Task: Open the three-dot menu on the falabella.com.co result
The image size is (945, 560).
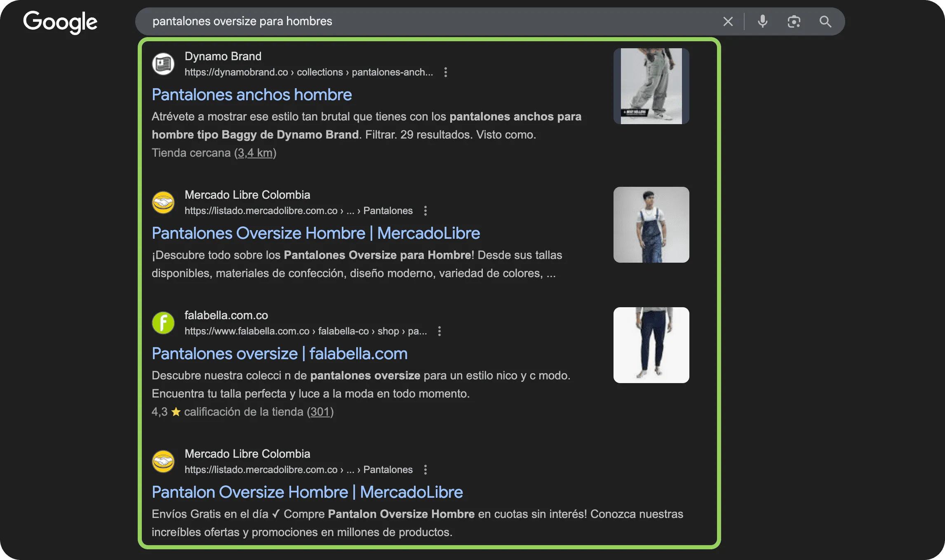Action: point(439,331)
